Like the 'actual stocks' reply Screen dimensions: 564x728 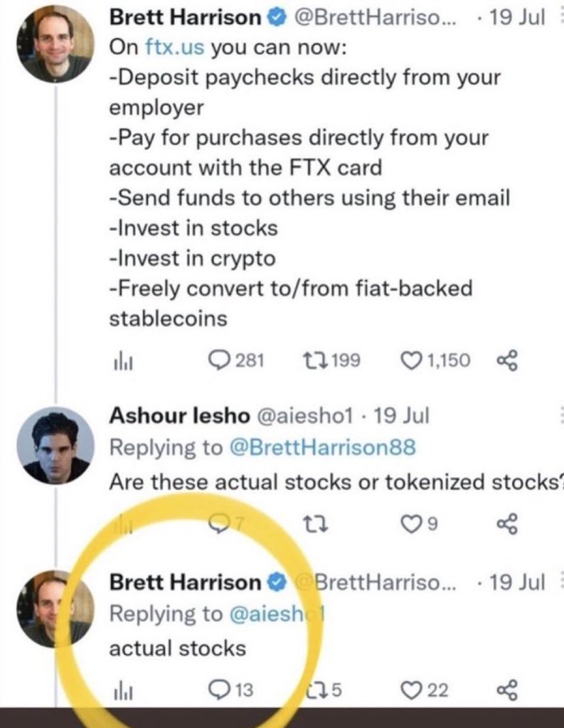(x=413, y=688)
